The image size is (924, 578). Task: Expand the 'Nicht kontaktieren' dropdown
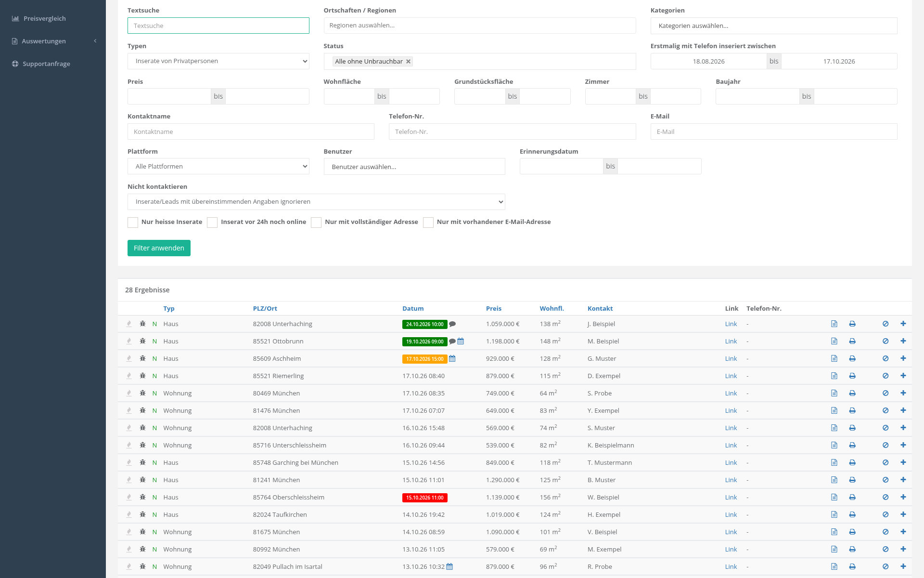click(316, 202)
